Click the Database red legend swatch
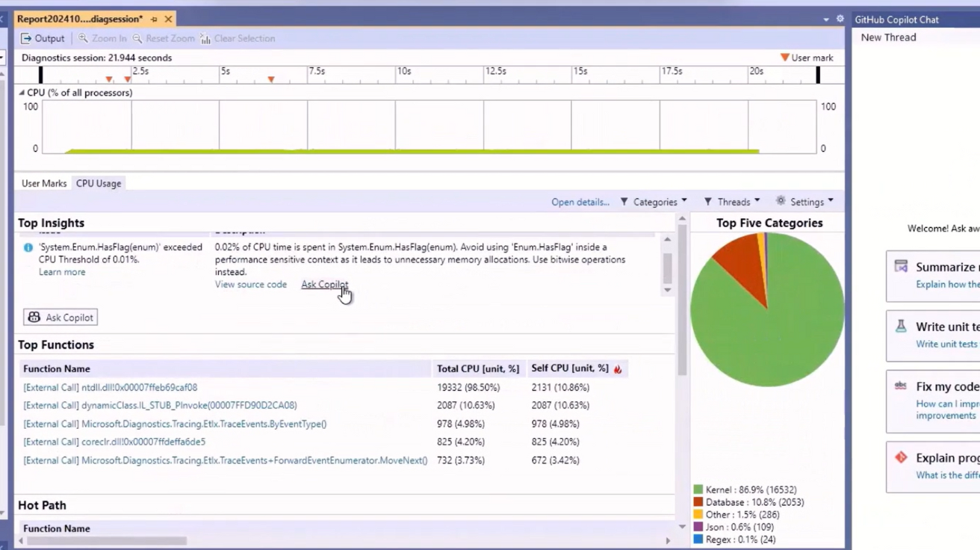The height and width of the screenshot is (550, 980). pos(698,502)
